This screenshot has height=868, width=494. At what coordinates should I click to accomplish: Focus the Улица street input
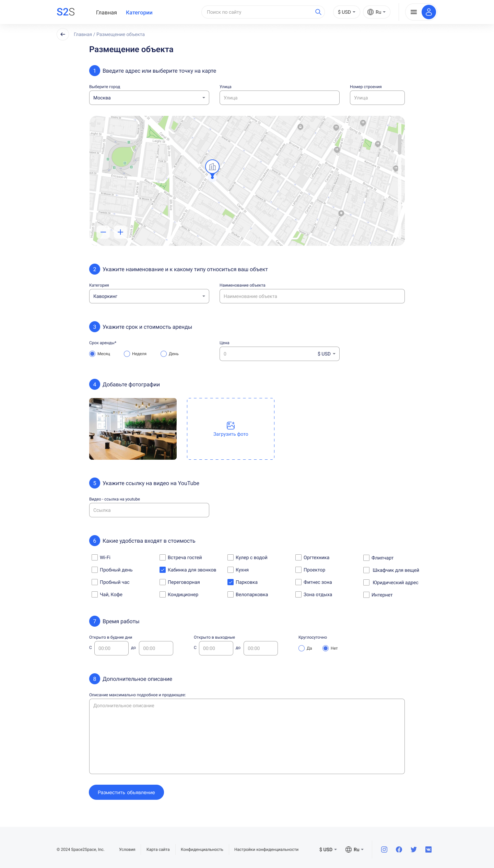click(x=280, y=98)
